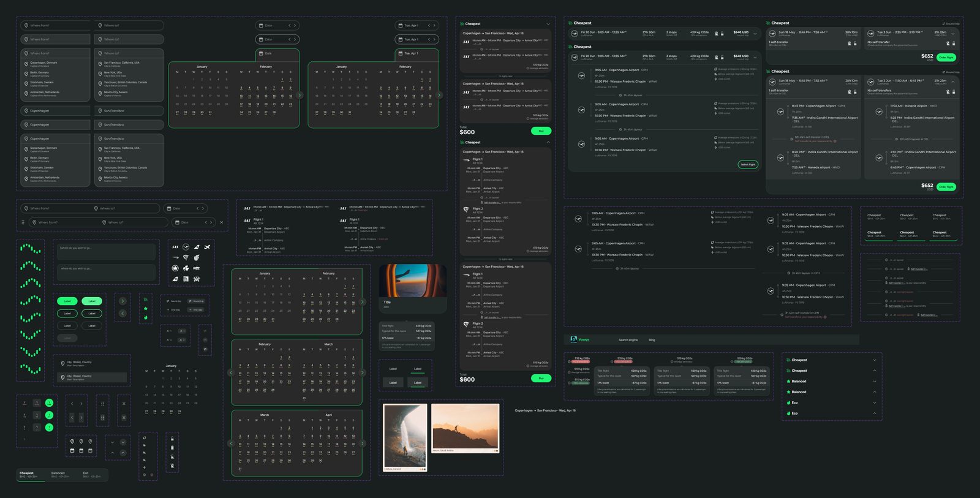This screenshot has width=980, height=498.
Task: Collapse Cheapest panel with upward chevron above flight details
Action: coord(548,142)
